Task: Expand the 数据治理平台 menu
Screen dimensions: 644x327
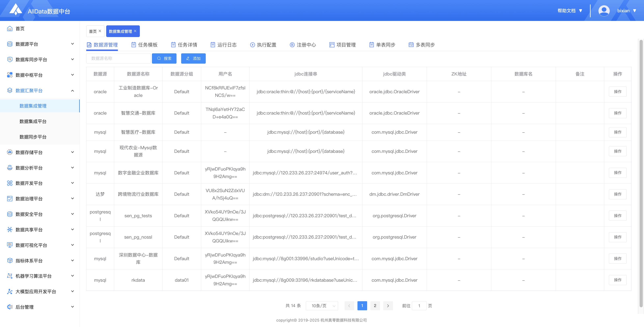Action: click(x=73, y=199)
